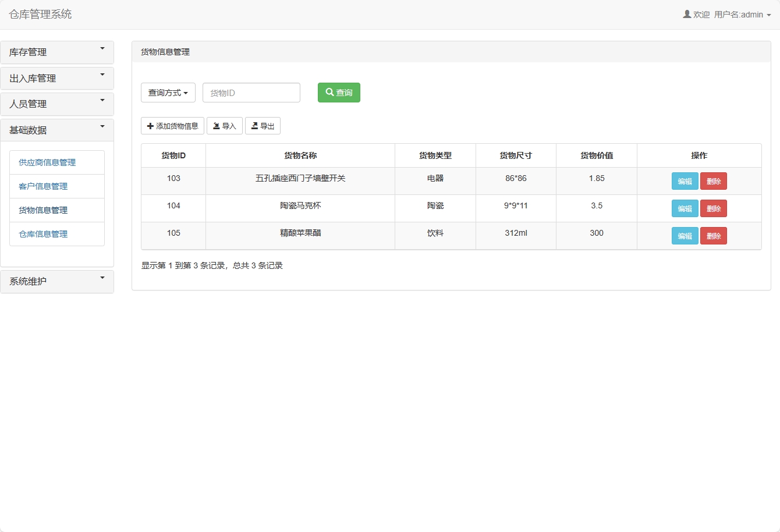Open the admin account dropdown arrow
Image resolution: width=780 pixels, height=532 pixels.
(769, 15)
